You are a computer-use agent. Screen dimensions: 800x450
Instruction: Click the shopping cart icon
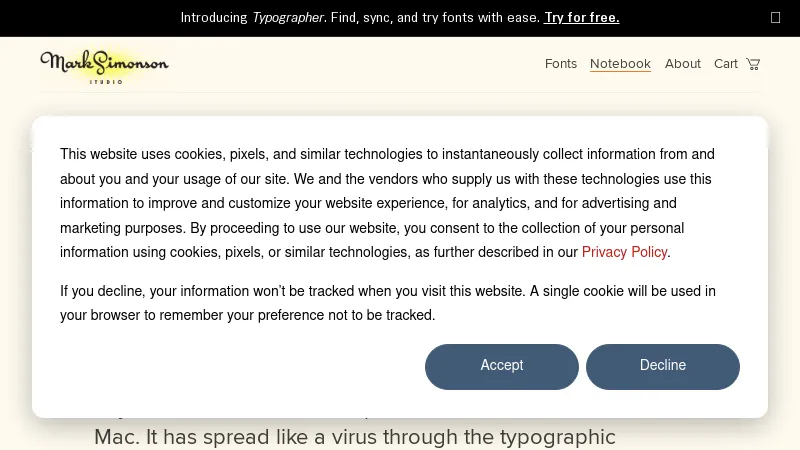click(753, 64)
